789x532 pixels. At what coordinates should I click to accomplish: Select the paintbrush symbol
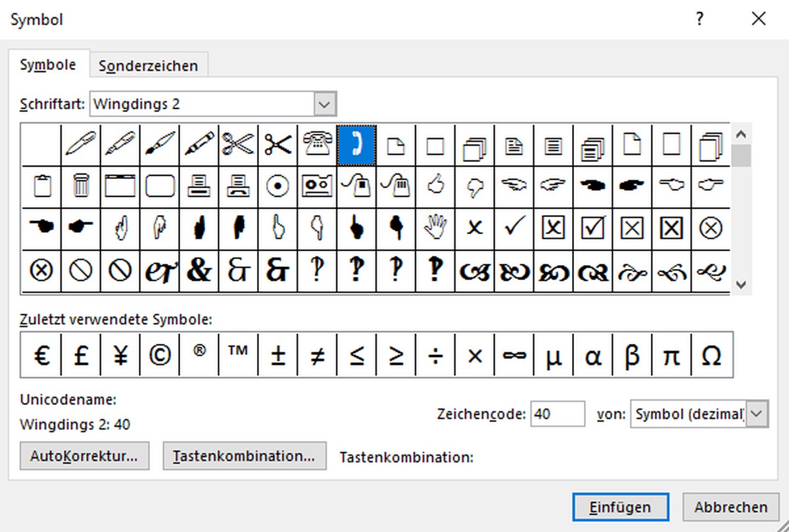[159, 143]
